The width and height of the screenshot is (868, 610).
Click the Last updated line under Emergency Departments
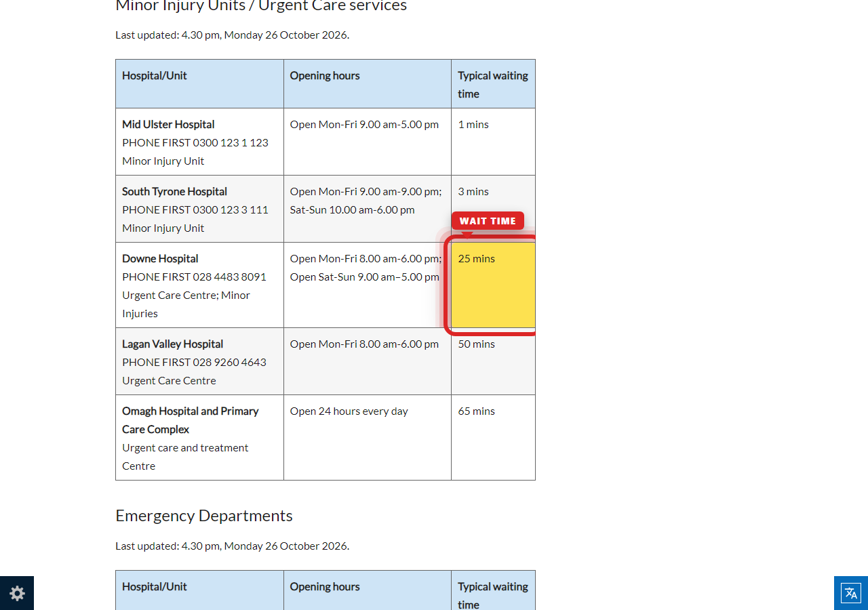coord(232,546)
